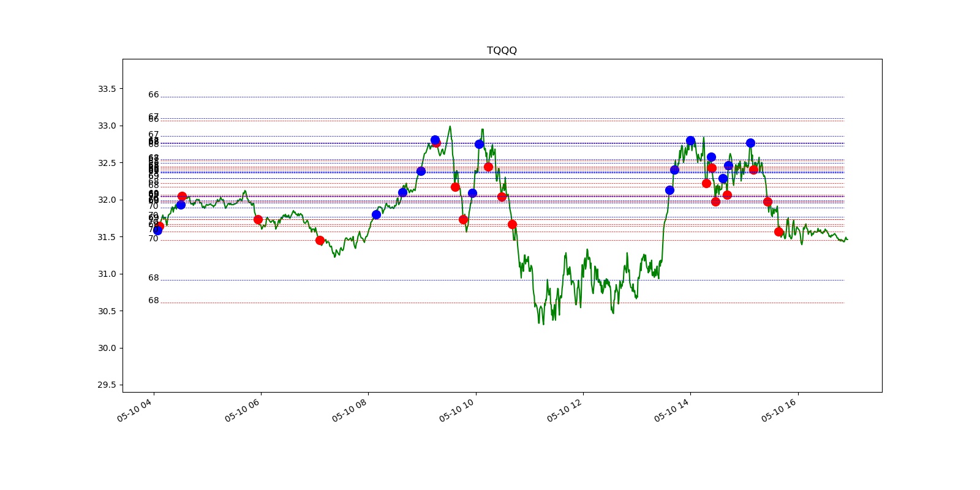Screen dimensions: 980x490
Task: Select the 05-10 12 time axis label
Action: click(x=565, y=410)
